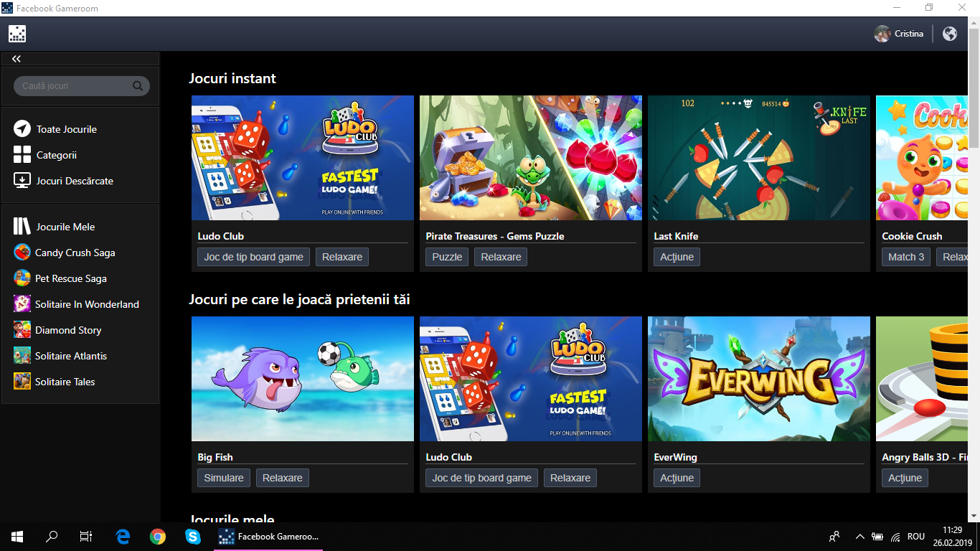Open Windows Start menu
Viewport: 980px width, 551px height.
click(17, 537)
